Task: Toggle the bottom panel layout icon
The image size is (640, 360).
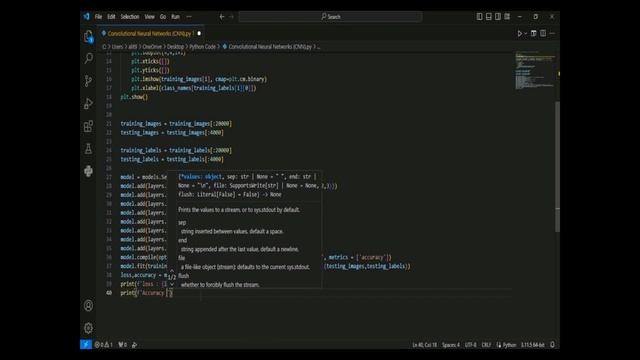Action: point(489,17)
